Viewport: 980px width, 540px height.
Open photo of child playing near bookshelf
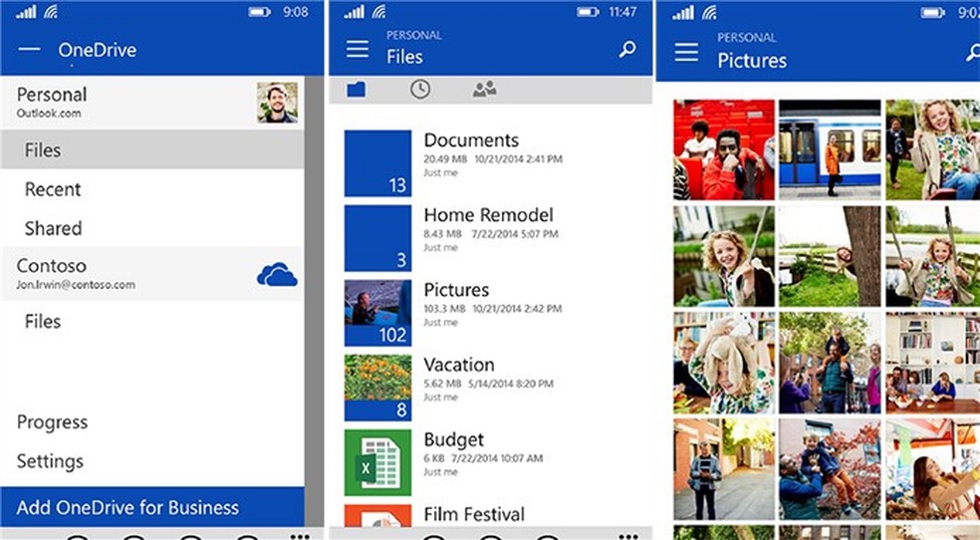pos(724,363)
